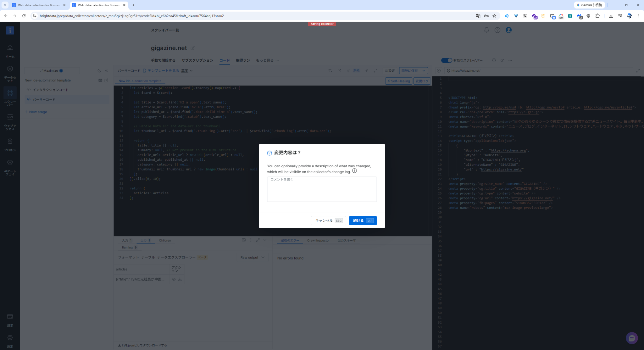Collapse the stage sidebar with double chevron
The image size is (644, 350).
tap(107, 71)
